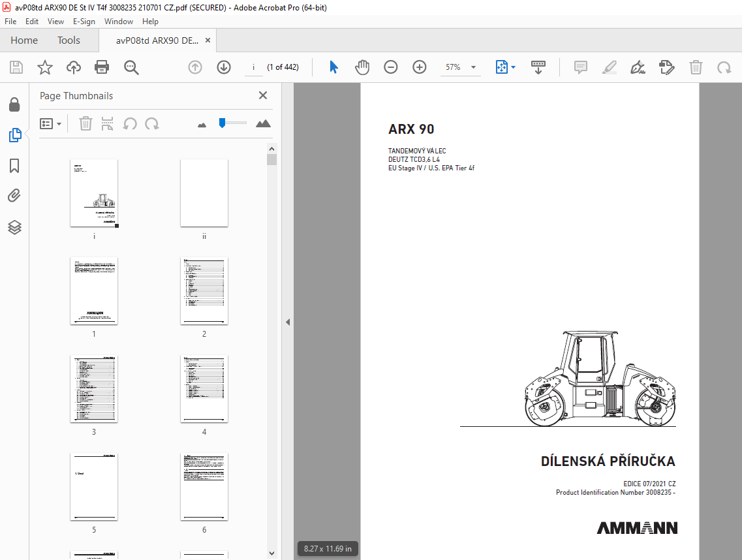Open the Attachments paperclip panel
The width and height of the screenshot is (742, 560).
pyautogui.click(x=14, y=196)
